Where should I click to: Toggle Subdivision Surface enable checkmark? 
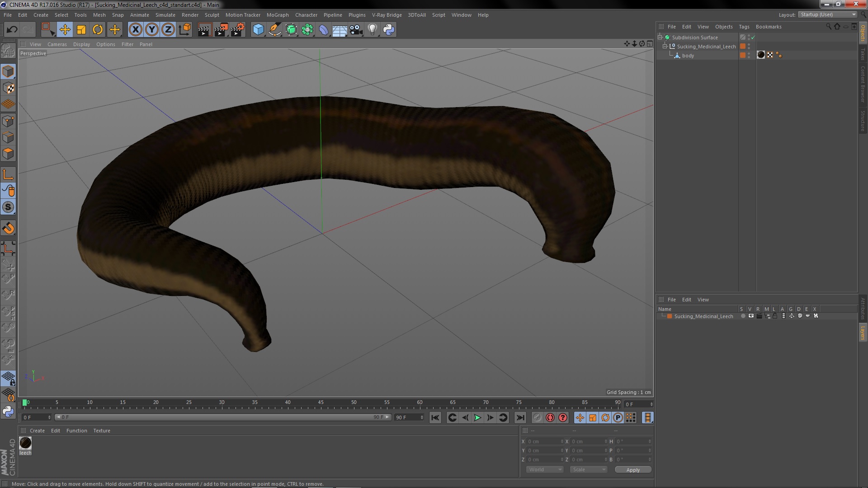[753, 38]
